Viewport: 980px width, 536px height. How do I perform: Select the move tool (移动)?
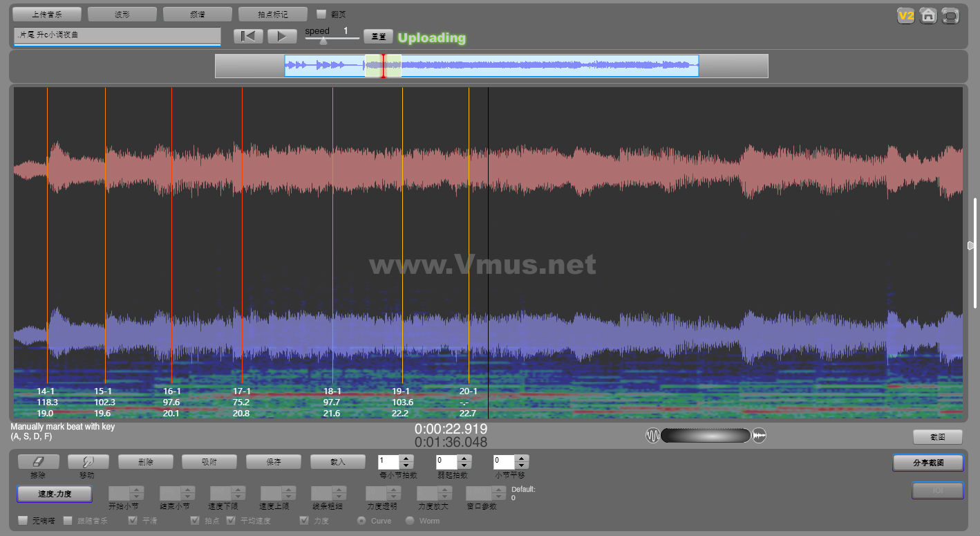[x=88, y=461]
